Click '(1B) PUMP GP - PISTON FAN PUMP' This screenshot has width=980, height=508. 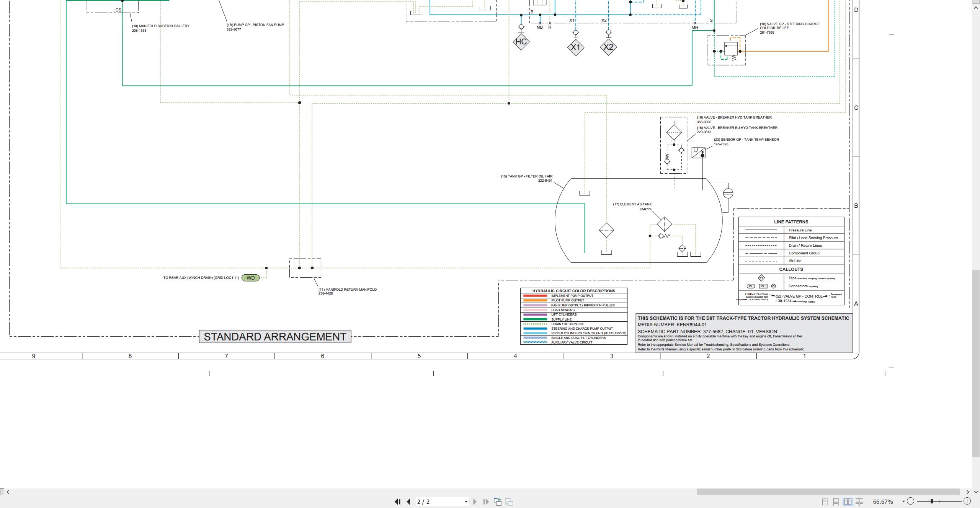pyautogui.click(x=255, y=25)
